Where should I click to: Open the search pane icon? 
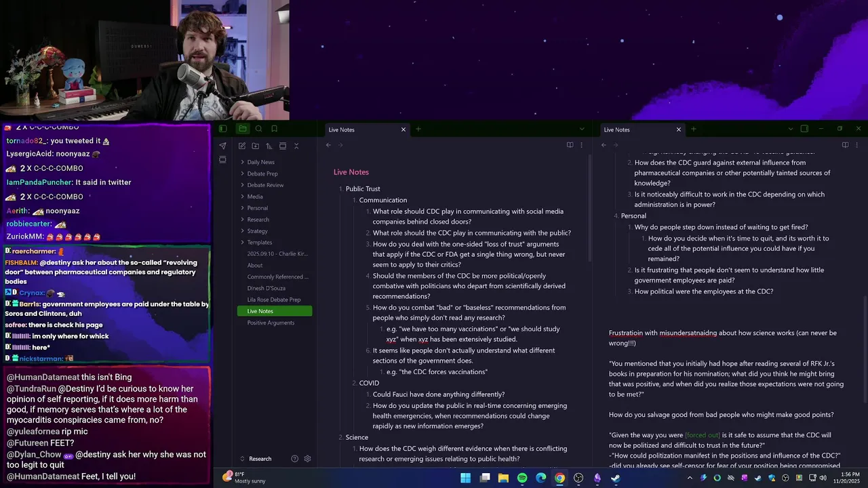click(x=258, y=129)
